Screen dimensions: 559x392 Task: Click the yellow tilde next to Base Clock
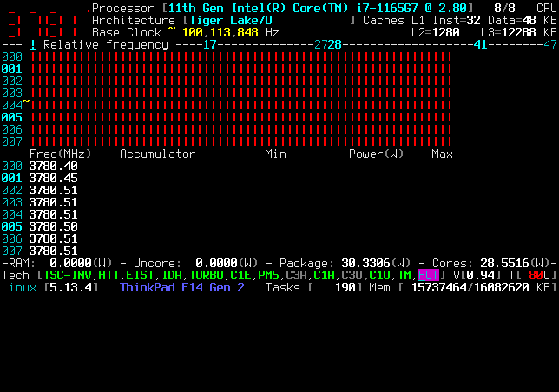coord(172,29)
